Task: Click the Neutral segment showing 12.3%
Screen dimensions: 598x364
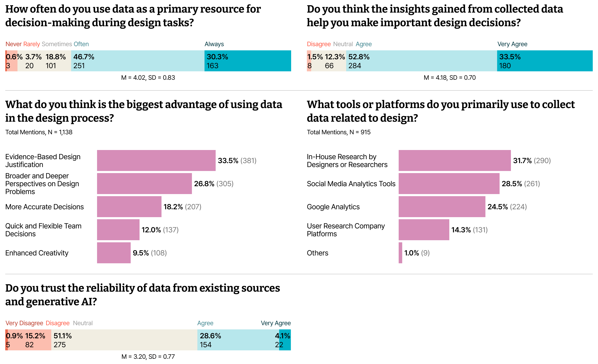Action: tap(329, 61)
